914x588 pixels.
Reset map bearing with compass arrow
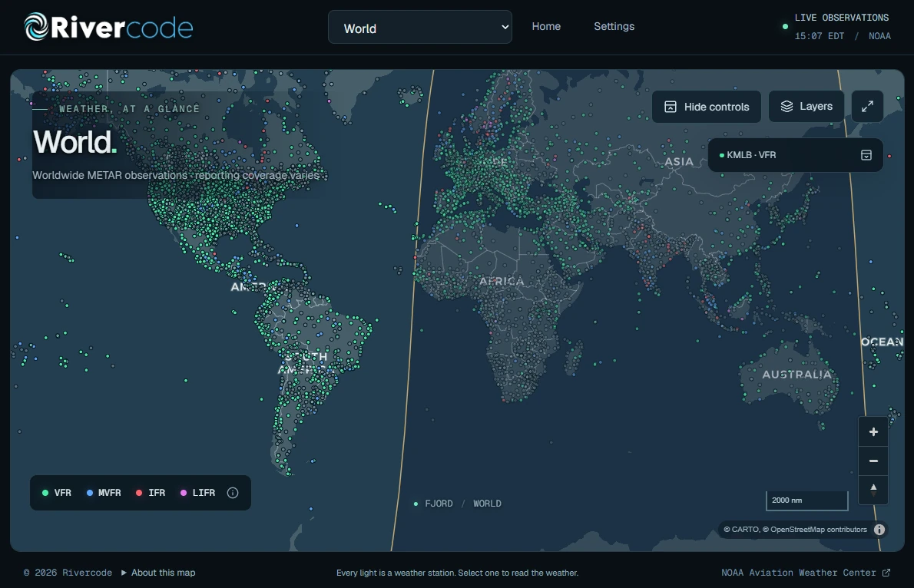(x=873, y=490)
